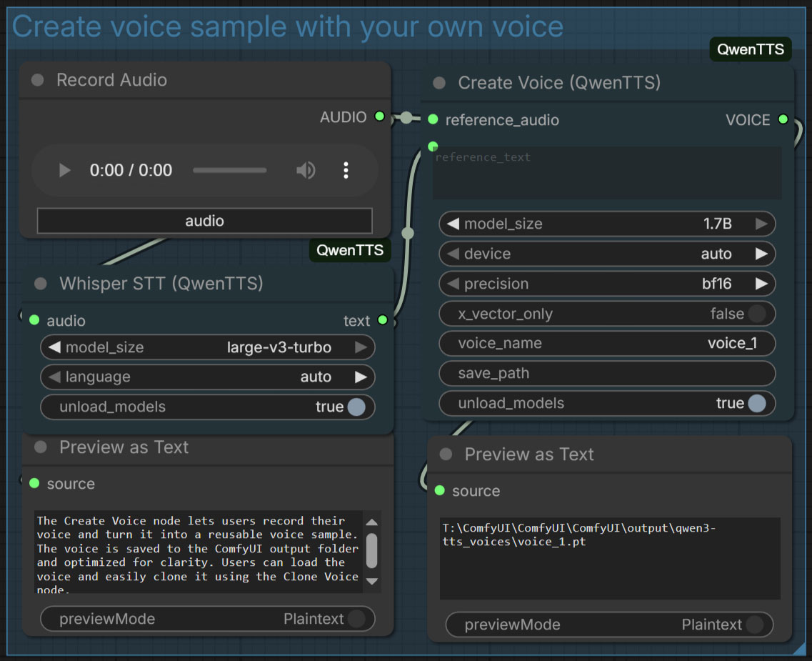
Task: Click the left preview text scrollbar thumb
Action: (x=372, y=550)
